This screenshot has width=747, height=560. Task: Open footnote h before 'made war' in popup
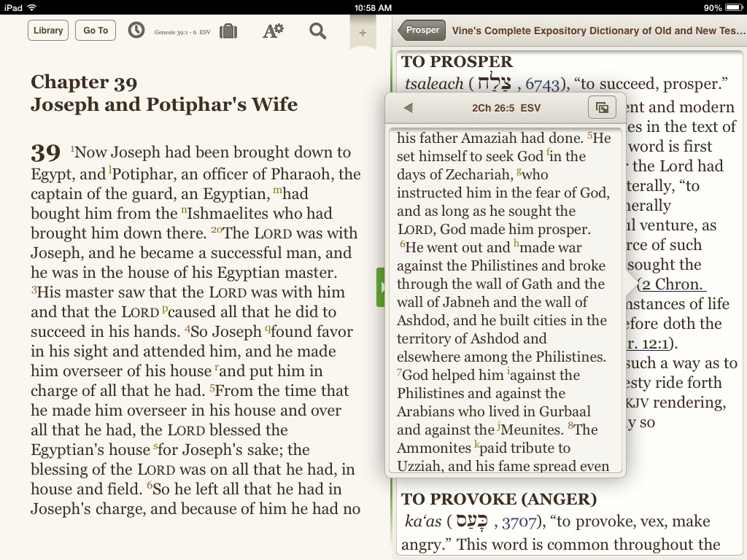516,244
